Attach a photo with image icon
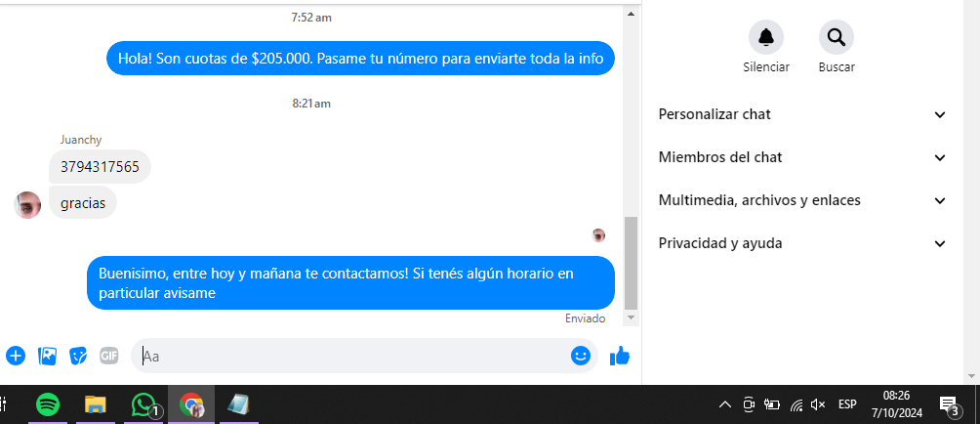 pos(48,356)
